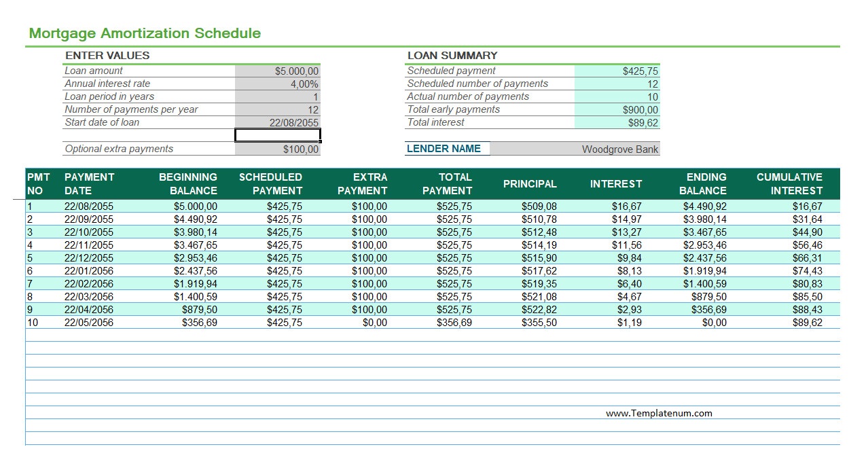Open the www.Templatenum.com link
This screenshot has width=868, height=466.
tap(659, 412)
